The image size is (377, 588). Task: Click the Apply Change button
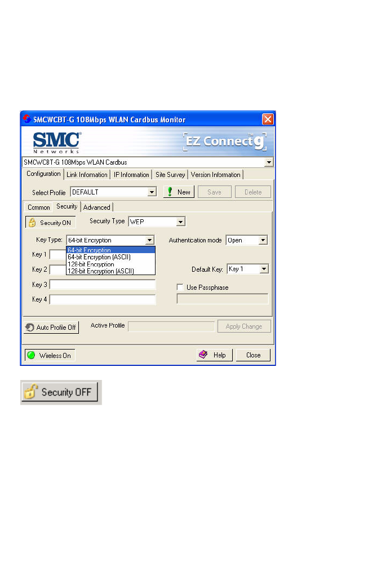coord(244,326)
